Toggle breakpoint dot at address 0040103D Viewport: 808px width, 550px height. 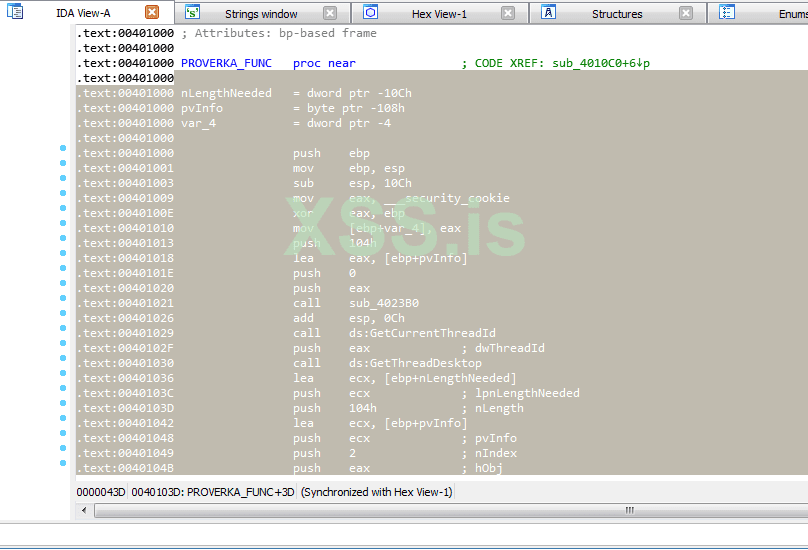pos(63,403)
